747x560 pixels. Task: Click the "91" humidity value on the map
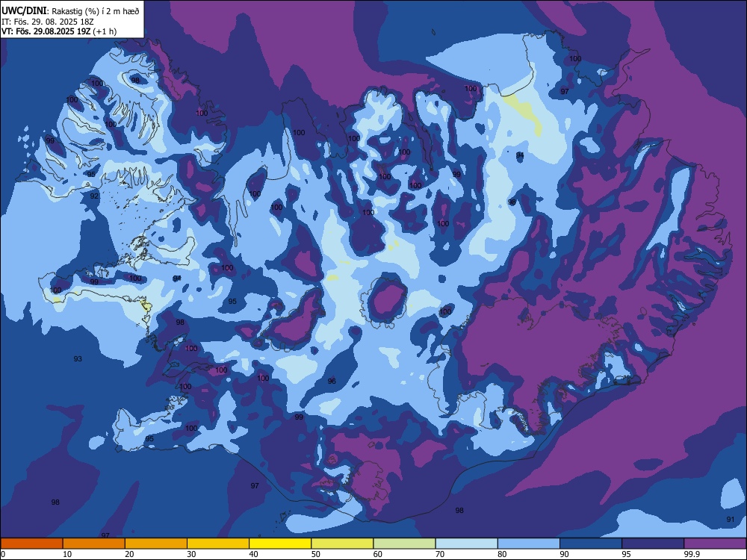click(731, 519)
